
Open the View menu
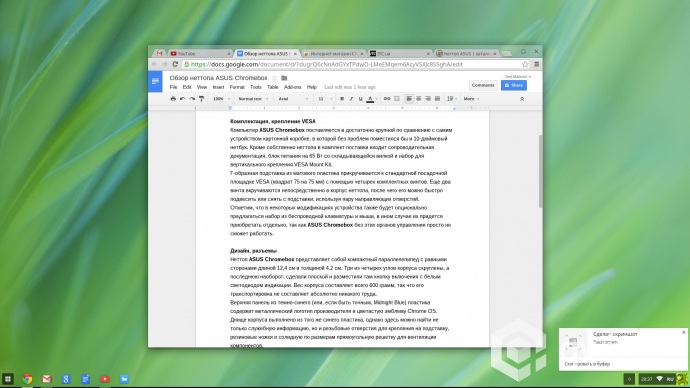(x=202, y=87)
